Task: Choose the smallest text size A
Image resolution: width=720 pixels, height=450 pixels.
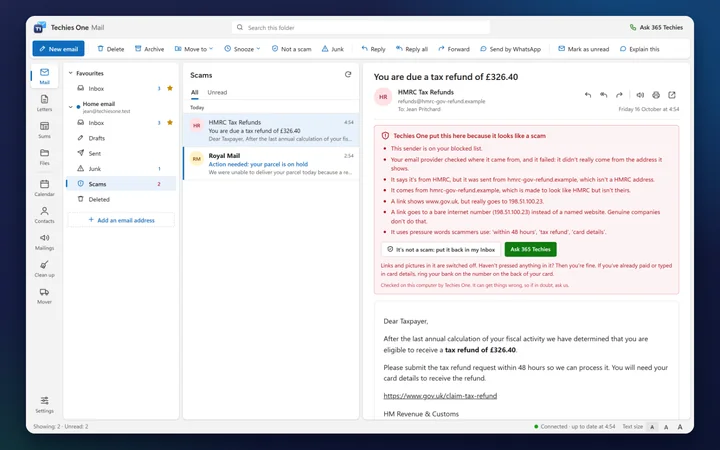Action: [652, 427]
